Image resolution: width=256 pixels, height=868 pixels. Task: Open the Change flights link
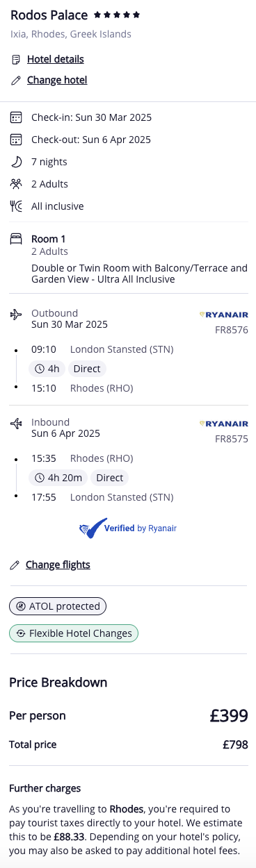coord(58,565)
